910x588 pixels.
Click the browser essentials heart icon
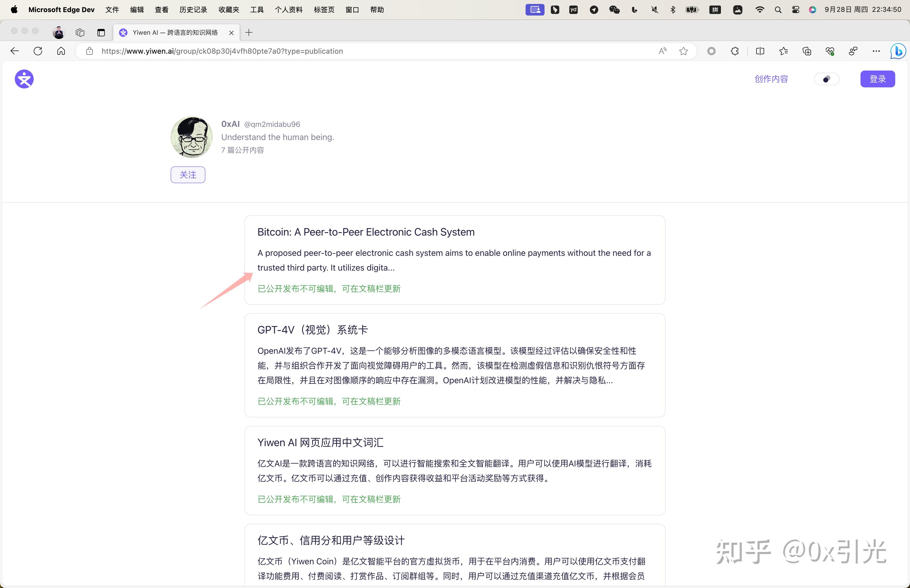click(830, 51)
